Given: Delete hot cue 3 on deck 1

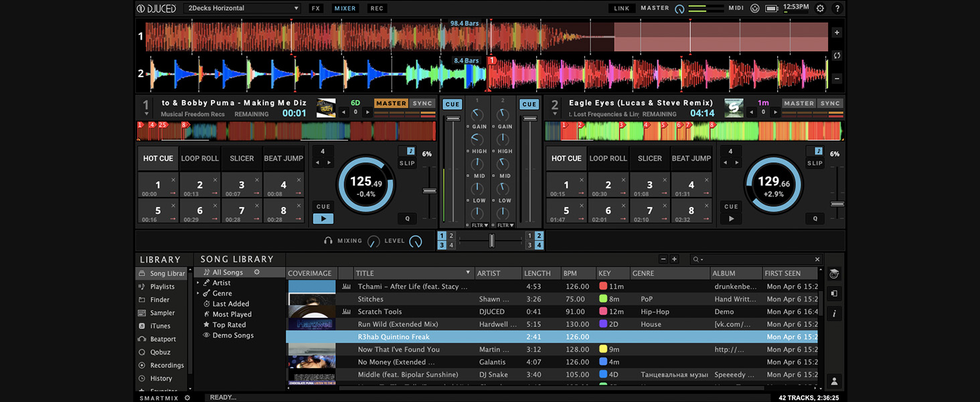Looking at the screenshot, I should click(256, 180).
